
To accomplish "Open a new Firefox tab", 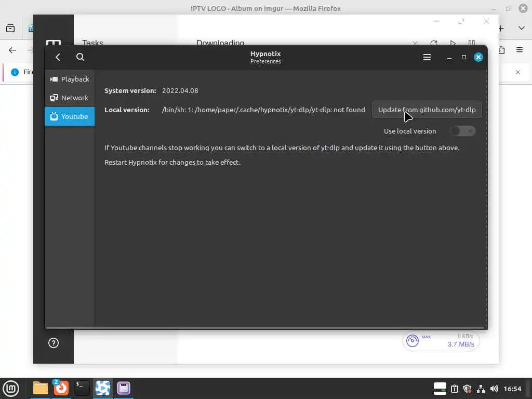I will click(x=501, y=28).
